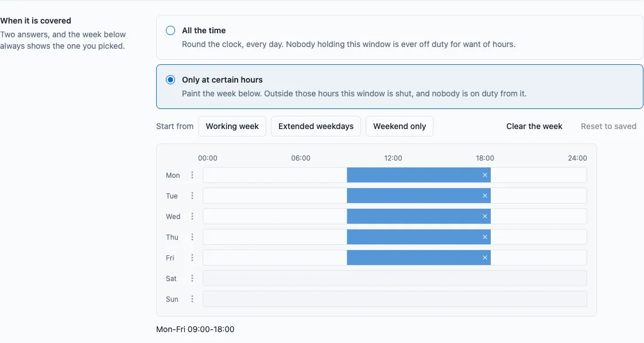Remove the Monday coverage block
The width and height of the screenshot is (644, 343).
[x=484, y=175]
